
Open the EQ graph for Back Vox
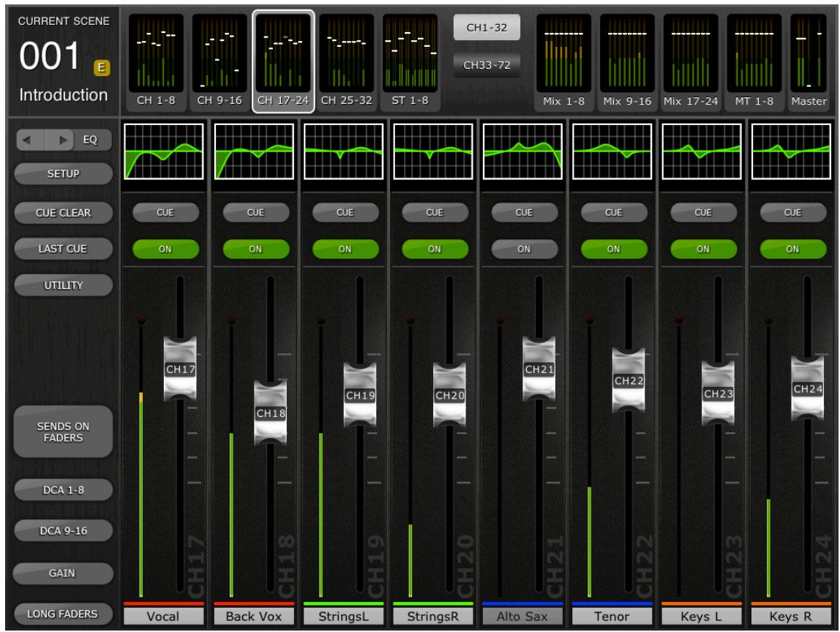coord(254,151)
